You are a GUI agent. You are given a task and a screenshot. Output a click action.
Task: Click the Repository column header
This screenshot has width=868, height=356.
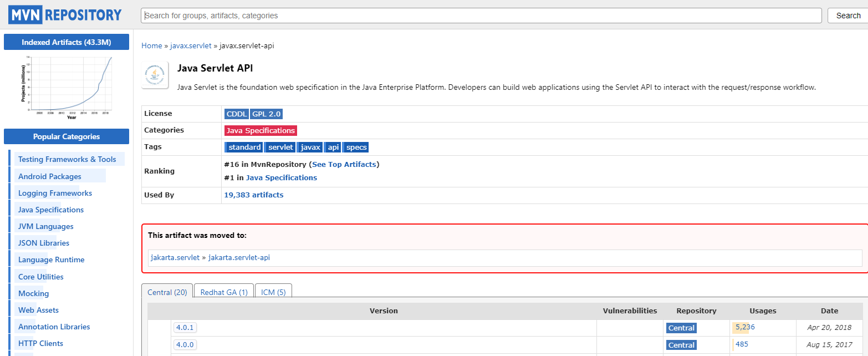coord(696,311)
